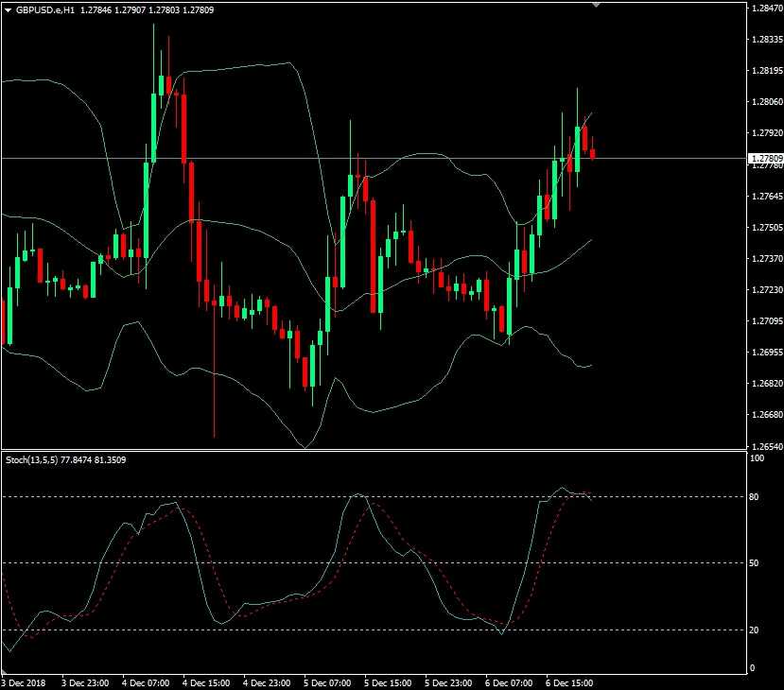Click the 5 Dec 15:00 time label

(x=388, y=681)
